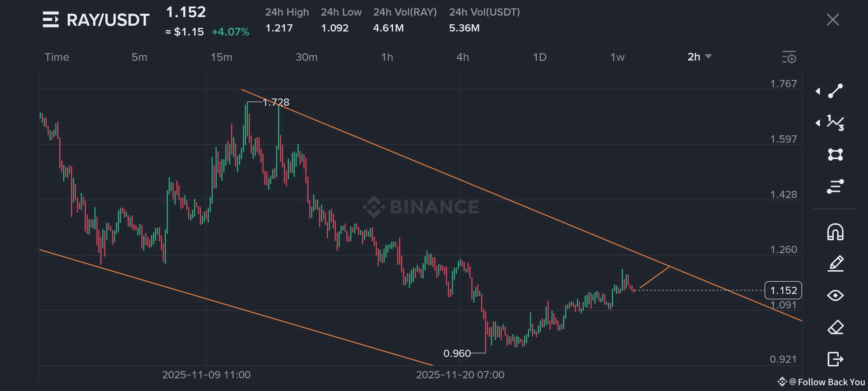Switch to the 1D interval tab

click(540, 57)
